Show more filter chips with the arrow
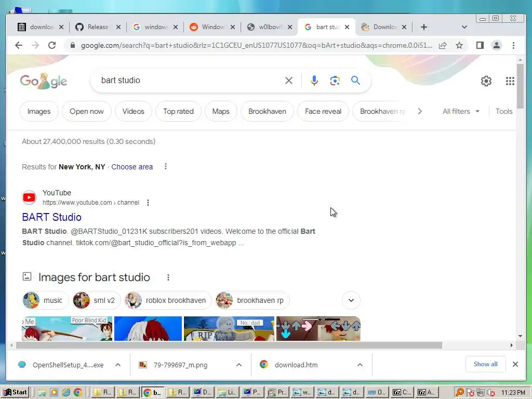This screenshot has width=532, height=399. coord(420,111)
